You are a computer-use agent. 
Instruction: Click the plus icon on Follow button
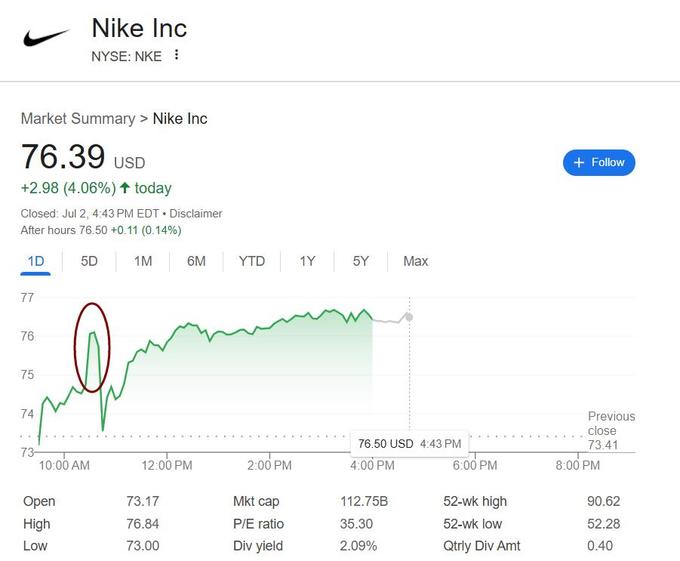(579, 163)
